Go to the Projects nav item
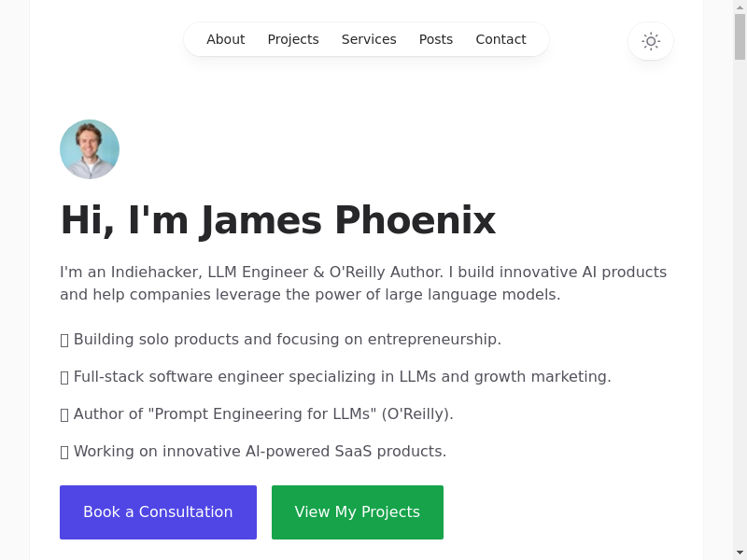 coord(293,39)
